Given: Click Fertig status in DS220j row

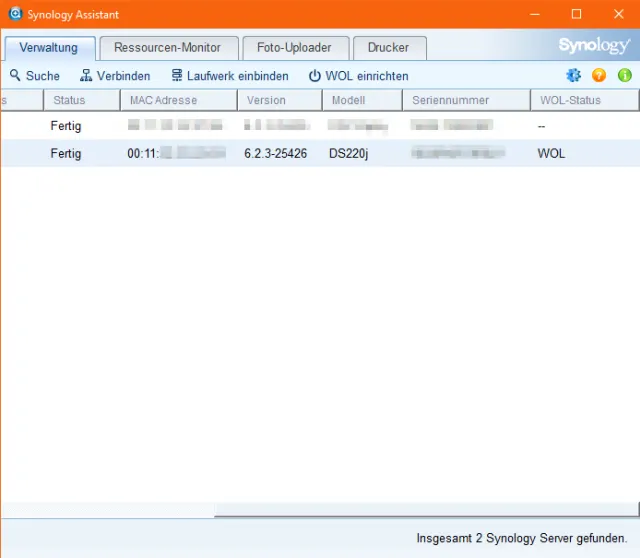Looking at the screenshot, I should click(66, 154).
